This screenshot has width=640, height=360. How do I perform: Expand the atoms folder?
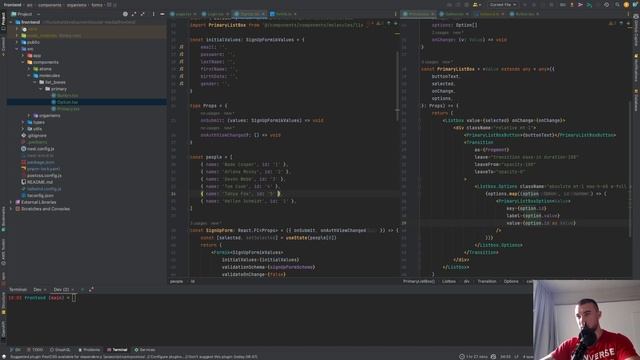(29, 69)
